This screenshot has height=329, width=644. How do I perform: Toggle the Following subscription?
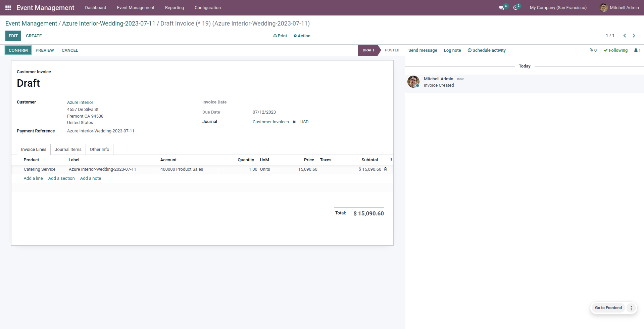pyautogui.click(x=615, y=50)
